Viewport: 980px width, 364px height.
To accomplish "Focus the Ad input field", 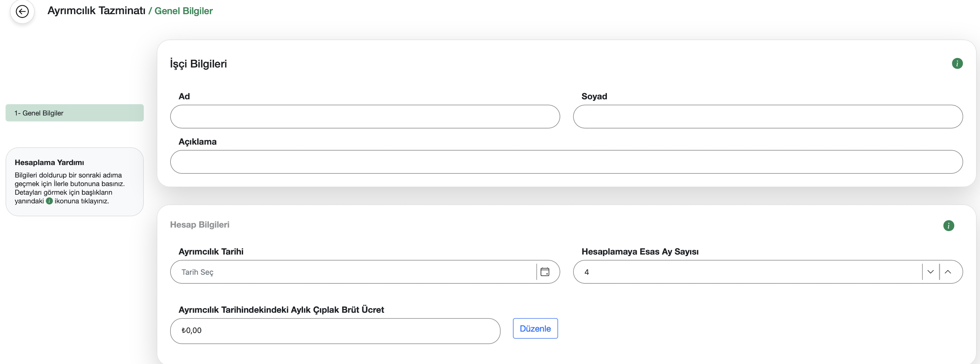I will click(365, 117).
